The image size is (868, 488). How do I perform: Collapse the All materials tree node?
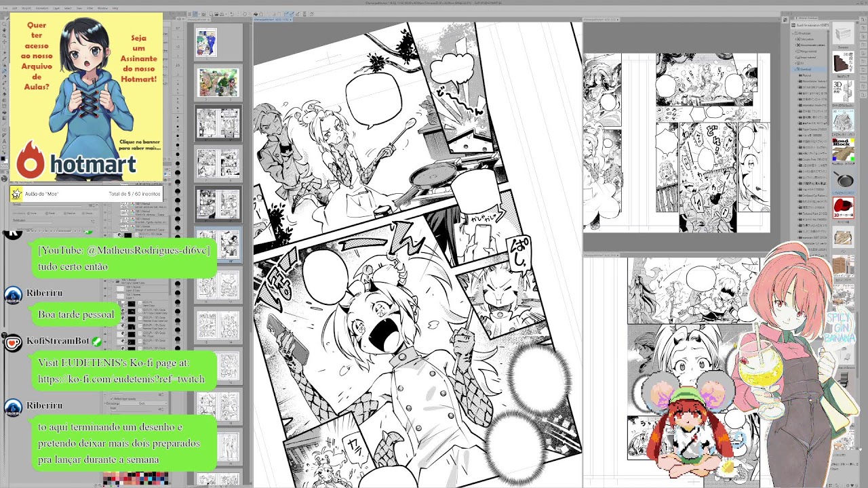(x=793, y=33)
